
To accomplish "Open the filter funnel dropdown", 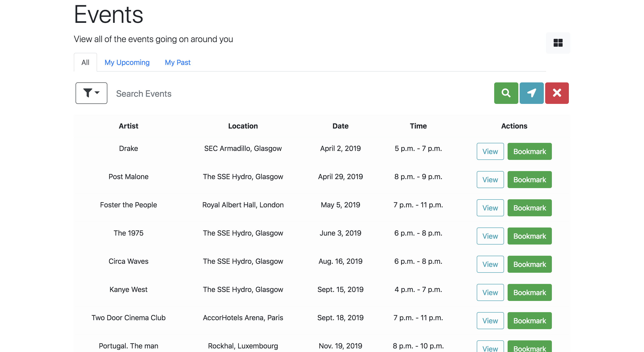I will [x=91, y=93].
